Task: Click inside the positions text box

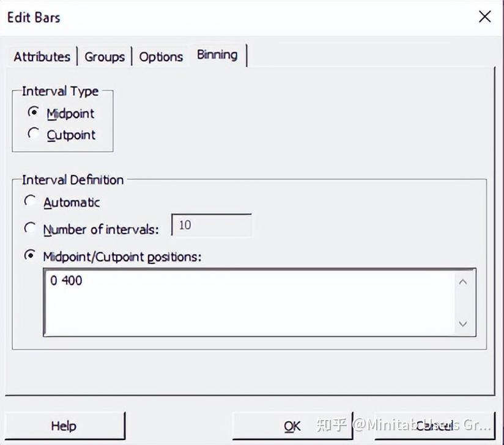Action: tap(245, 301)
